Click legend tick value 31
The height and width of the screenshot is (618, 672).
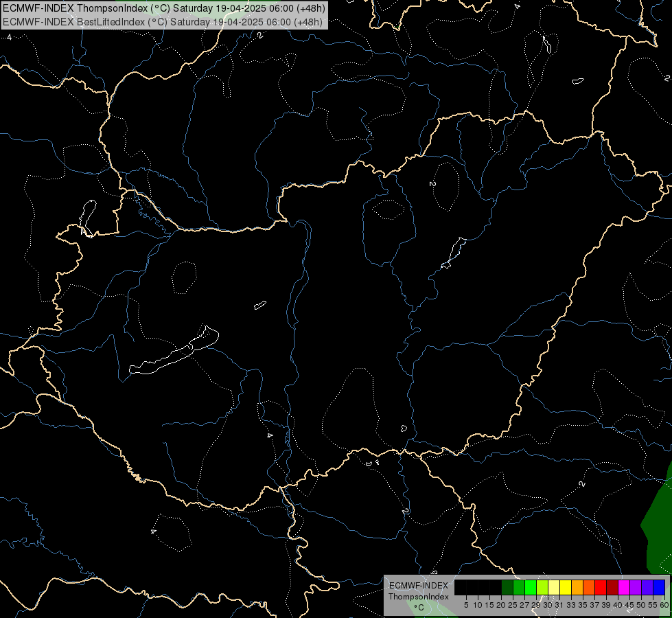click(x=559, y=605)
